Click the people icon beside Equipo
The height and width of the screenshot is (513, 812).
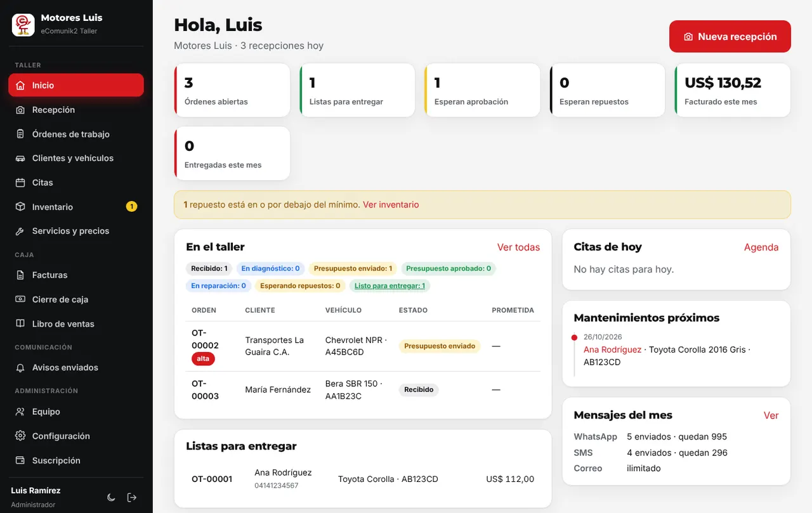tap(20, 412)
